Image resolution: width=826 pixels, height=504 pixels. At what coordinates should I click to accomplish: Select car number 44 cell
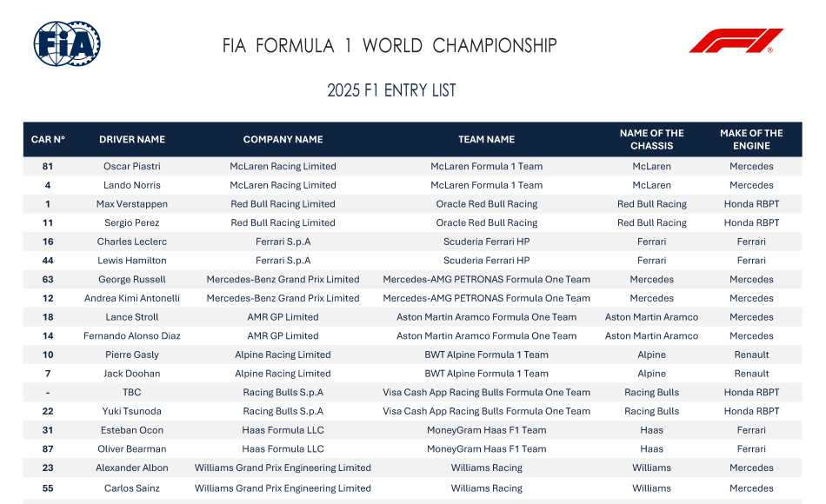point(48,261)
